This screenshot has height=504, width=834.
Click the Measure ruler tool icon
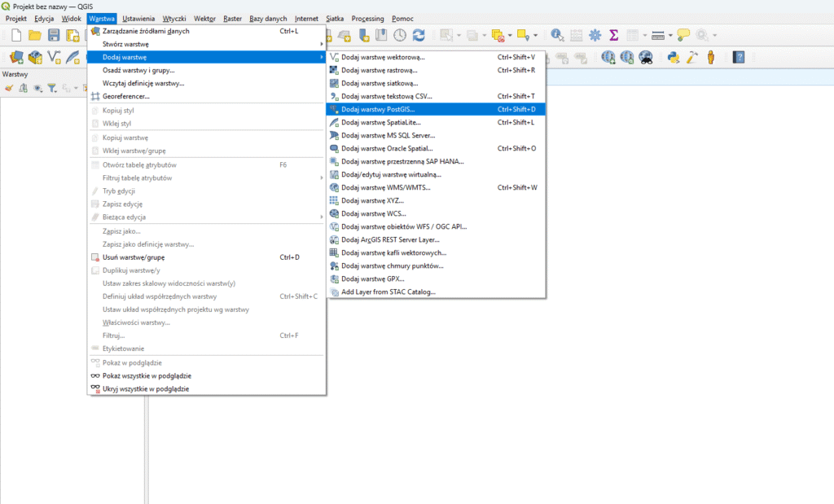click(657, 35)
